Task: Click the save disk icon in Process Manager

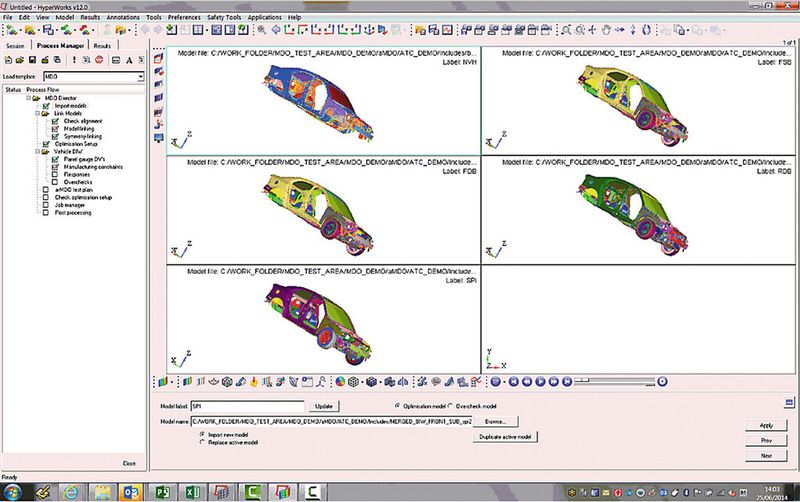Action: tap(33, 60)
